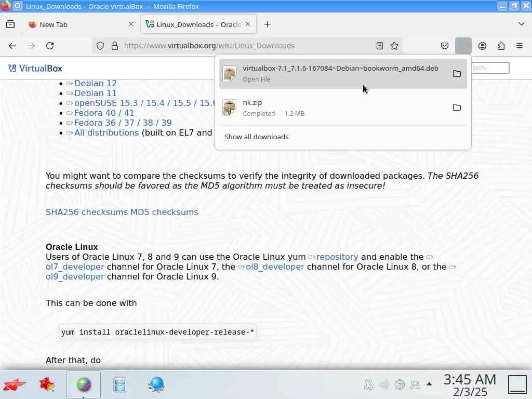Open the file manager cabinet taskbar icon
532x399 pixels.
[119, 384]
